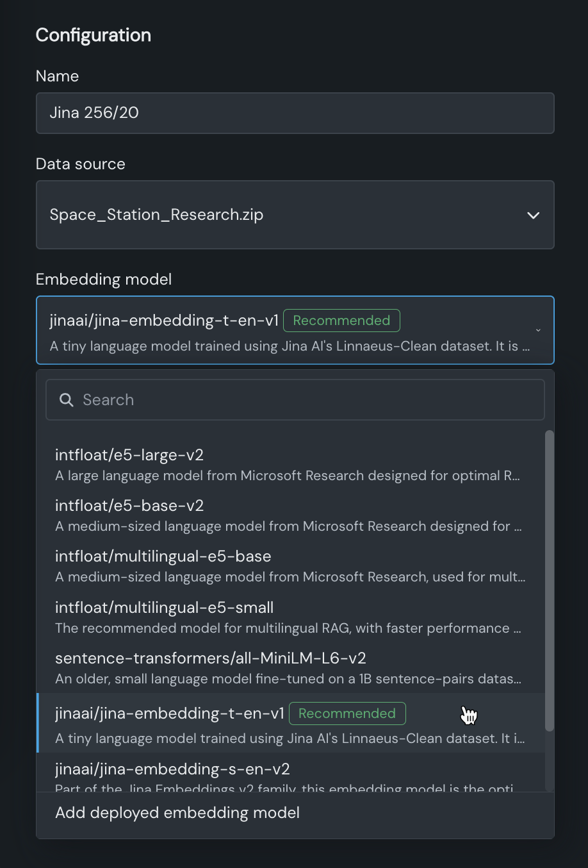Collapse the Embedding model dropdown arrow
This screenshot has width=588, height=868.
[538, 330]
